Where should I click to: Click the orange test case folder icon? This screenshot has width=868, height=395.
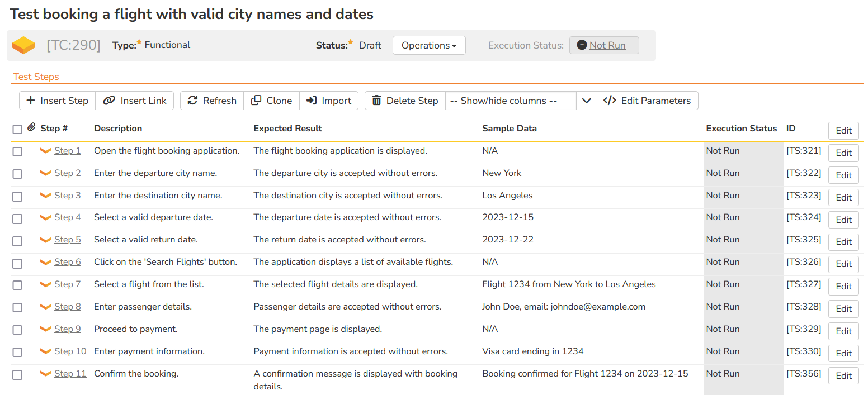pos(23,45)
